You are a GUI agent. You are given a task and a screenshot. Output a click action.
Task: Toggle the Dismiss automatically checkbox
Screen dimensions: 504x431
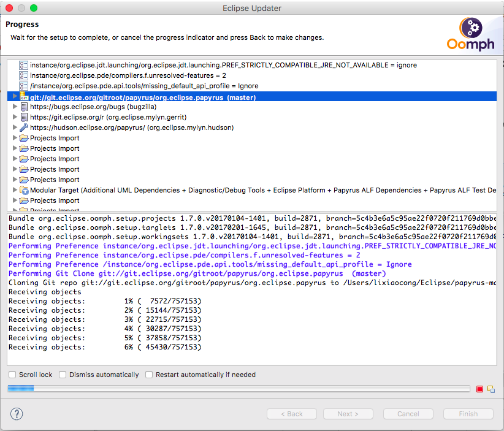click(x=63, y=375)
